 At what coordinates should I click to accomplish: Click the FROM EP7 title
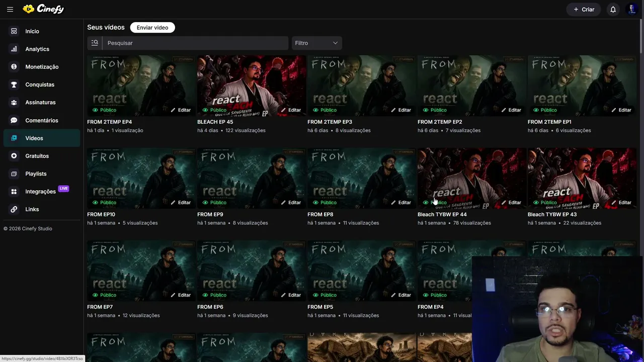[100, 307]
